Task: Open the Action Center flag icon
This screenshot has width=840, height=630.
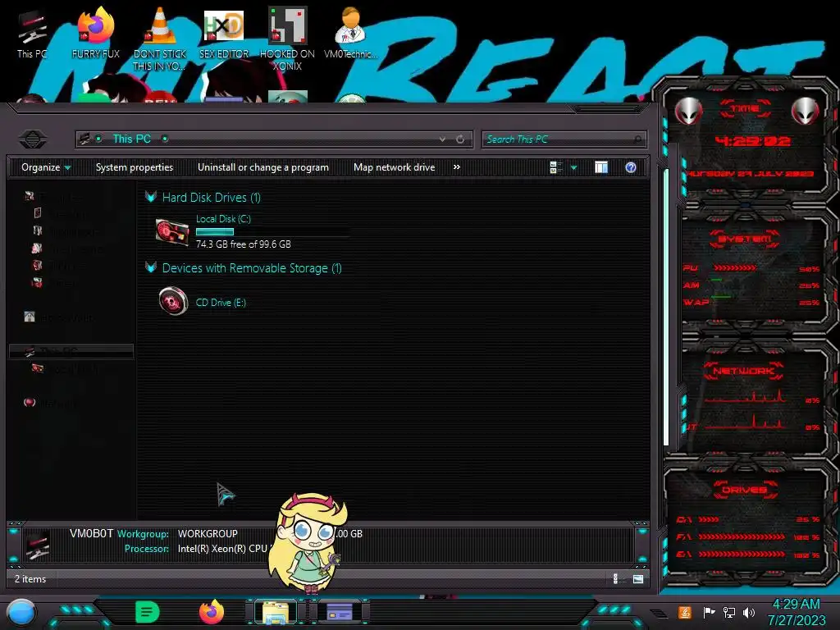Action: coord(709,612)
